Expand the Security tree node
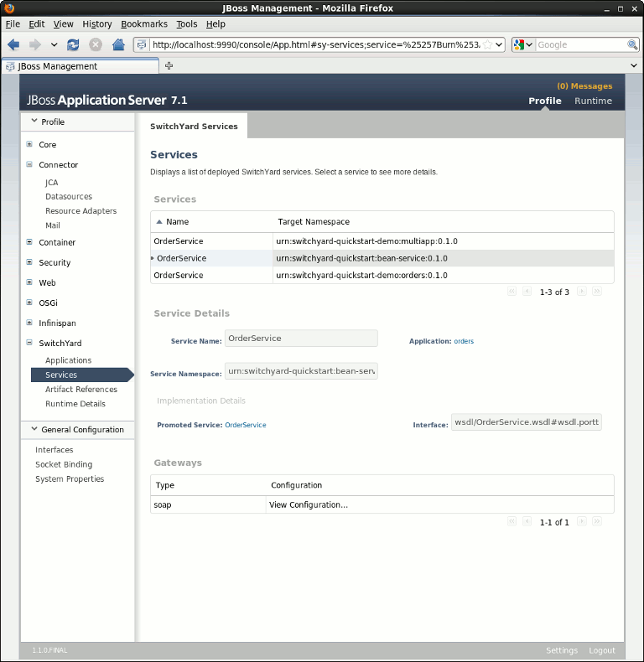 (x=29, y=262)
